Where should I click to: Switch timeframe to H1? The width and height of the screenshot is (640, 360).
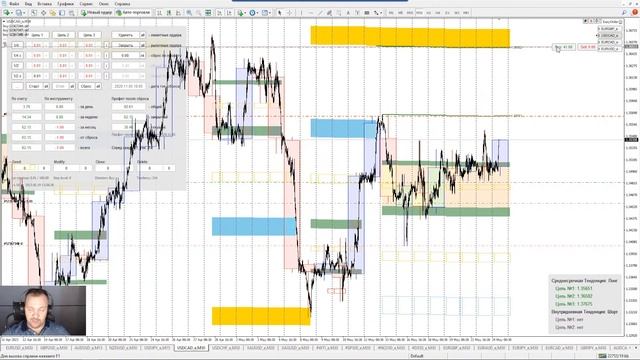coord(429,13)
